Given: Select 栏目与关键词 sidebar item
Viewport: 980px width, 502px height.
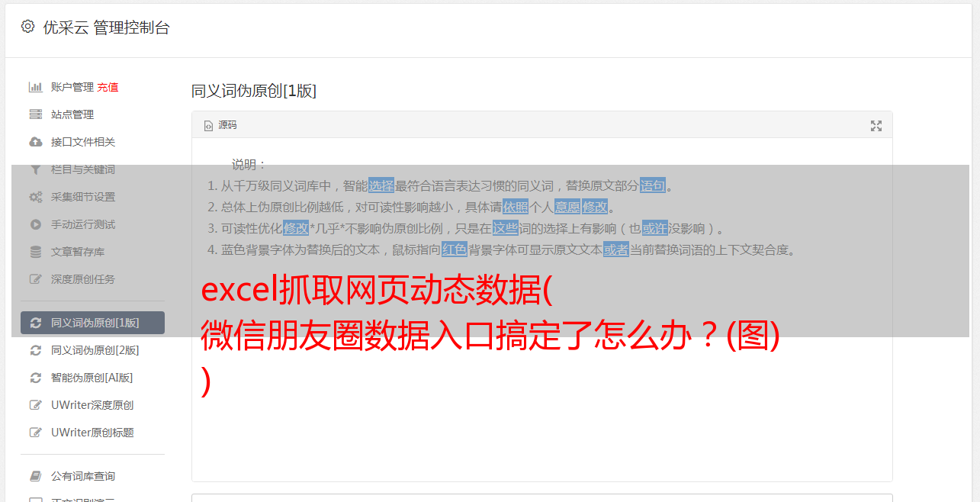Looking at the screenshot, I should click(93, 169).
